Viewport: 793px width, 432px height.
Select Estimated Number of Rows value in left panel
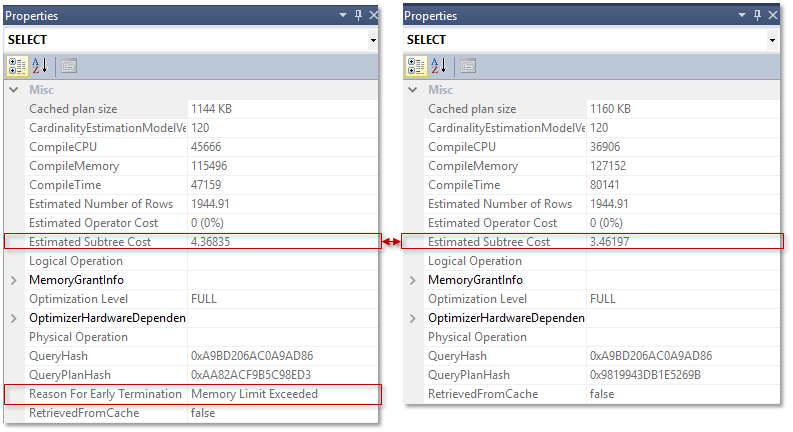pos(210,204)
